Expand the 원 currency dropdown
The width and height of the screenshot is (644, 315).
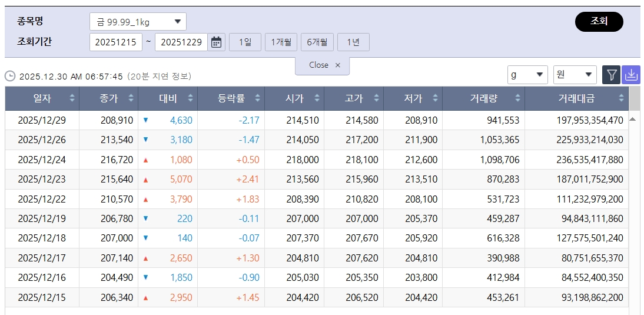pyautogui.click(x=575, y=75)
